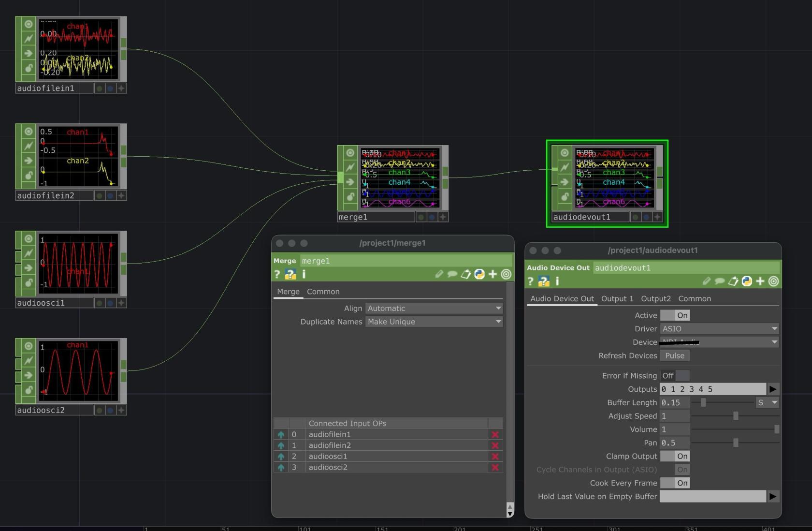Click lock flag on audiodevout1 node
Viewport: 812px width, 531px height.
pyautogui.click(x=565, y=196)
